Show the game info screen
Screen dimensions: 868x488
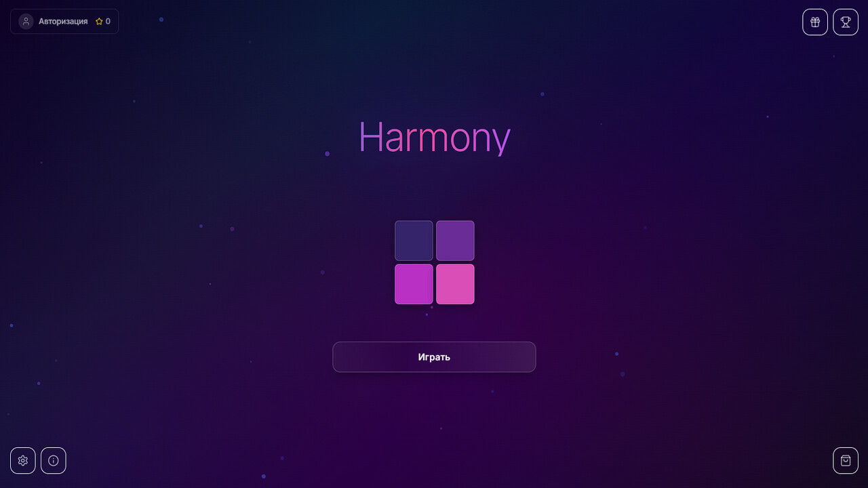click(x=53, y=460)
